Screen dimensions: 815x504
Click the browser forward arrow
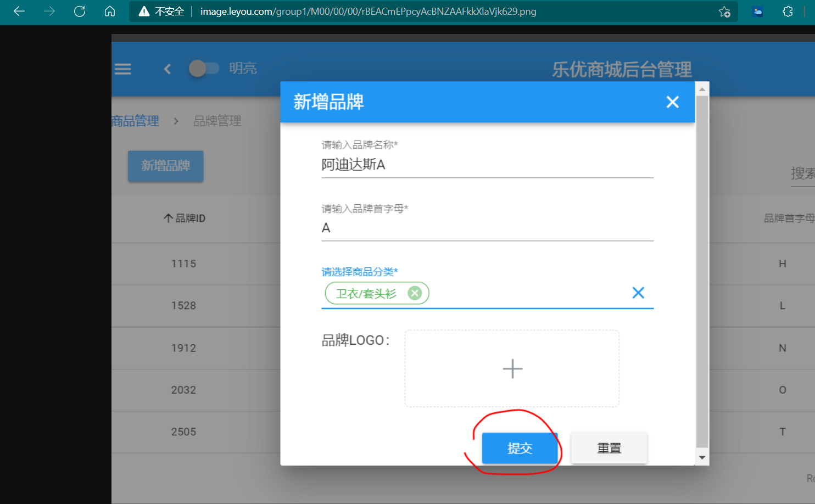point(49,12)
